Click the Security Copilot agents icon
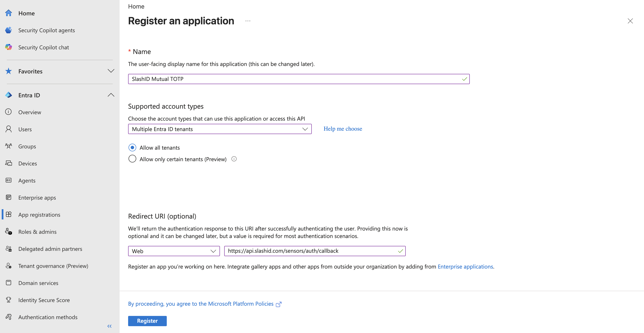 coord(9,30)
